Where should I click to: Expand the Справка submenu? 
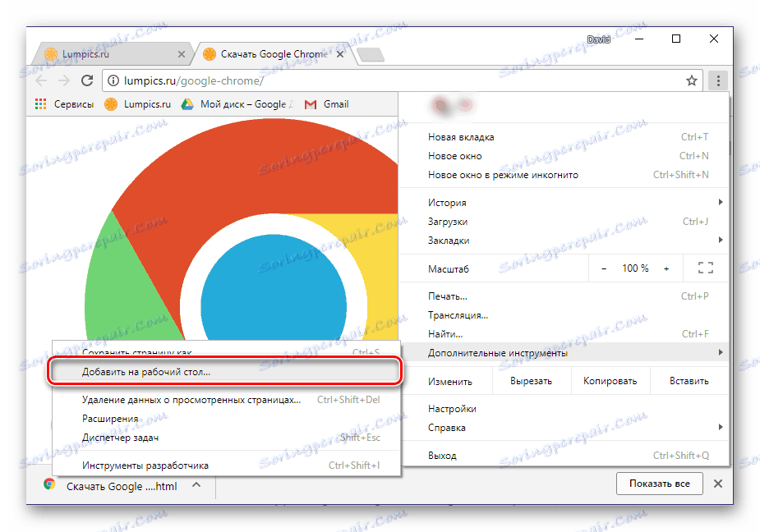pos(564,428)
